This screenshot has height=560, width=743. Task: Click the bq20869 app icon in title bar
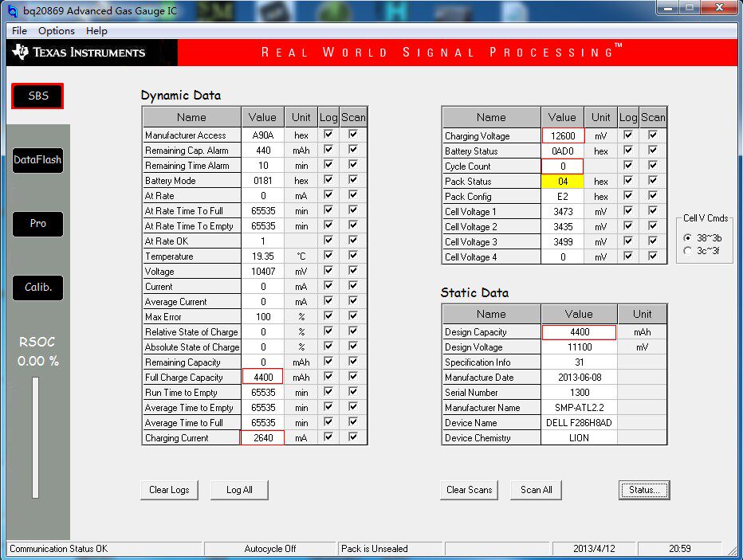pos(12,10)
